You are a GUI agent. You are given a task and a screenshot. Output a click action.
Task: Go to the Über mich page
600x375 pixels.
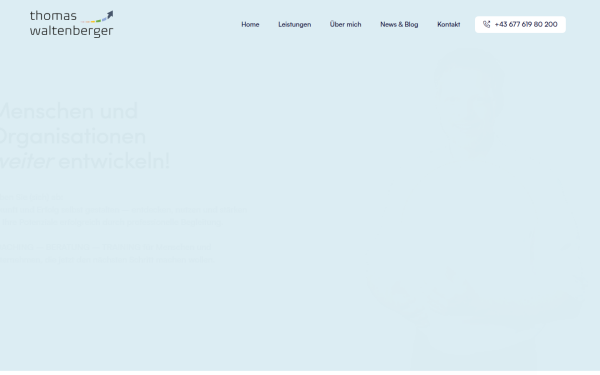coord(346,24)
